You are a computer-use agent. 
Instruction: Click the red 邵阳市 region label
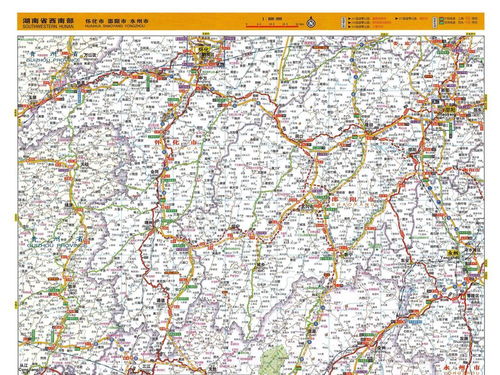tap(352, 199)
